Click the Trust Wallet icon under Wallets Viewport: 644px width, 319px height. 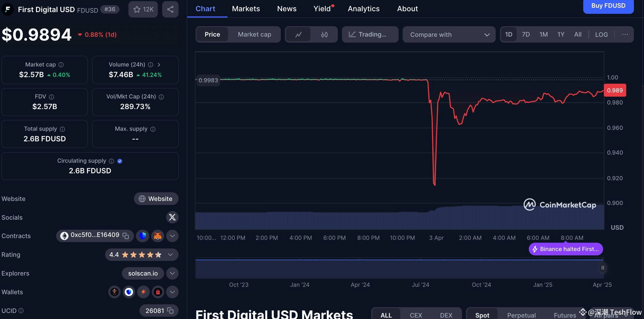129,292
